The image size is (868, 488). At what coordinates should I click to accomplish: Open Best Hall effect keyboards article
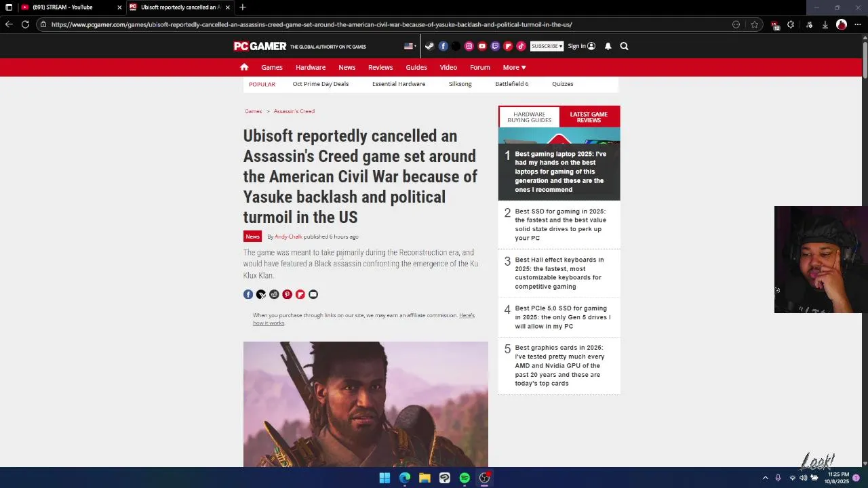(559, 273)
